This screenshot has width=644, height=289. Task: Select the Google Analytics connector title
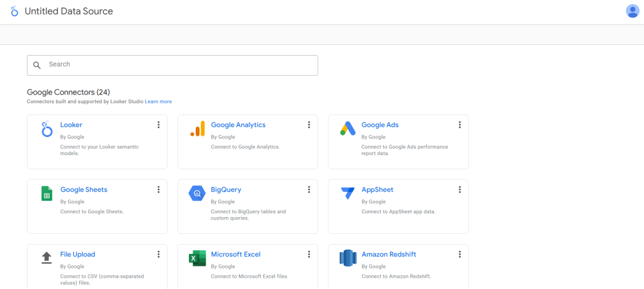[x=238, y=125]
